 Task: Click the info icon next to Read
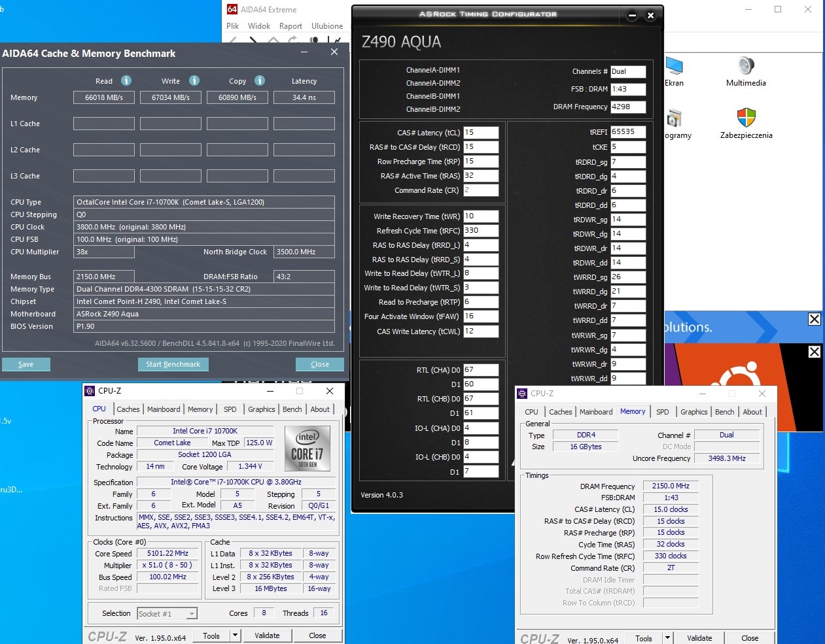coord(126,80)
